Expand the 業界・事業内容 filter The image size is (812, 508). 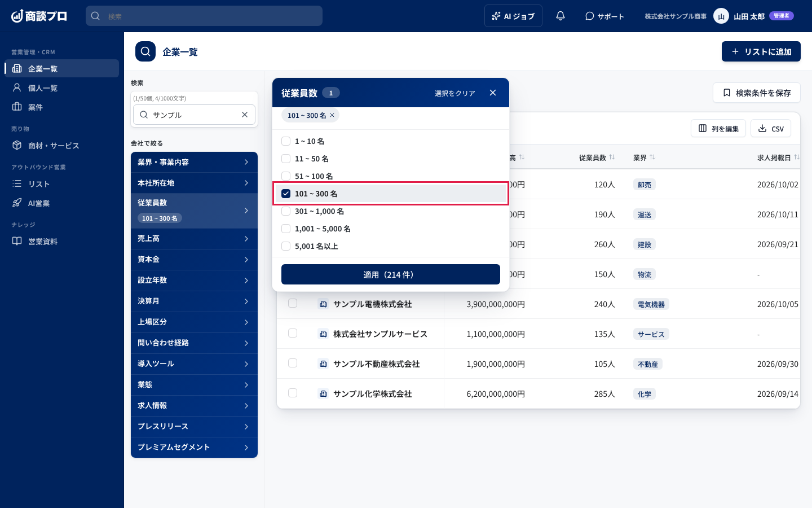coord(194,162)
